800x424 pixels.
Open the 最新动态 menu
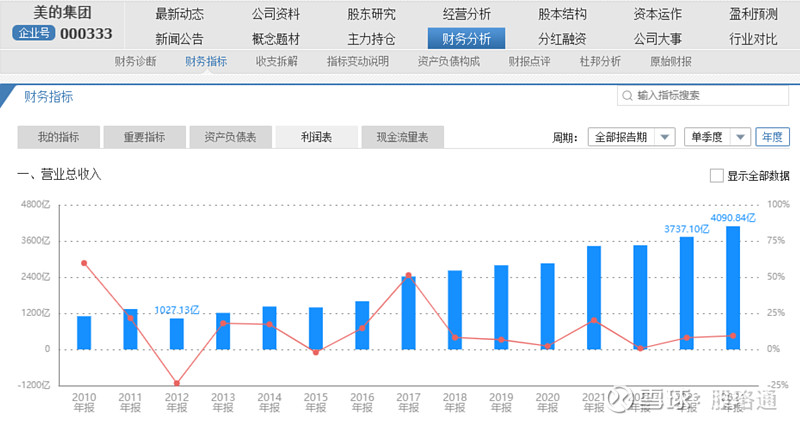(180, 14)
